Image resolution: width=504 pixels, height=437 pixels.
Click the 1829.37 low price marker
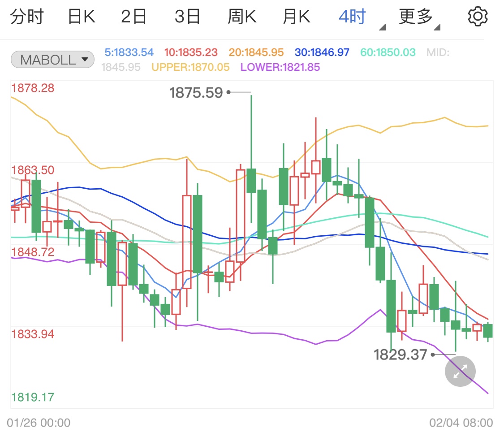[400, 355]
